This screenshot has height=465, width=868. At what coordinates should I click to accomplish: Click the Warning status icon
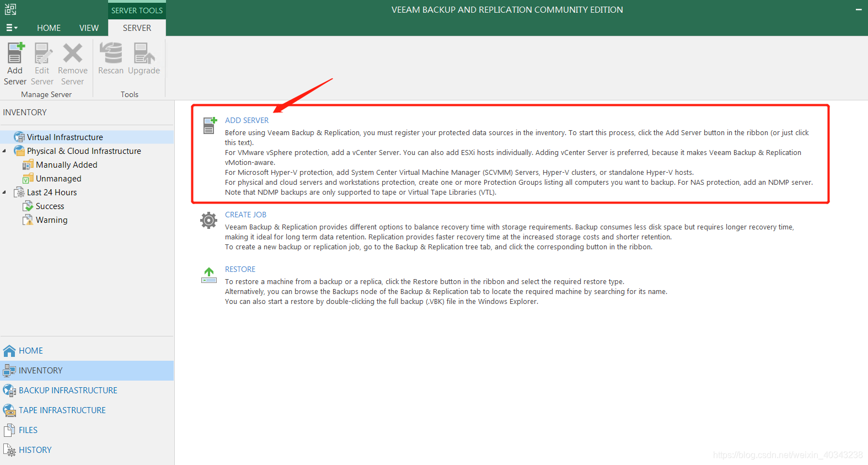(x=28, y=220)
